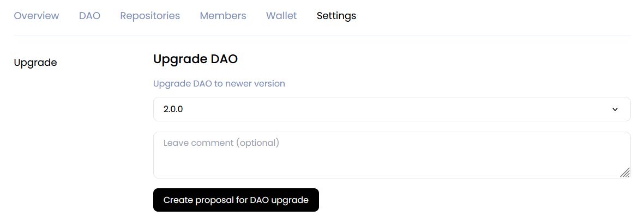
Task: Open the Overview tab
Action: pos(37,16)
